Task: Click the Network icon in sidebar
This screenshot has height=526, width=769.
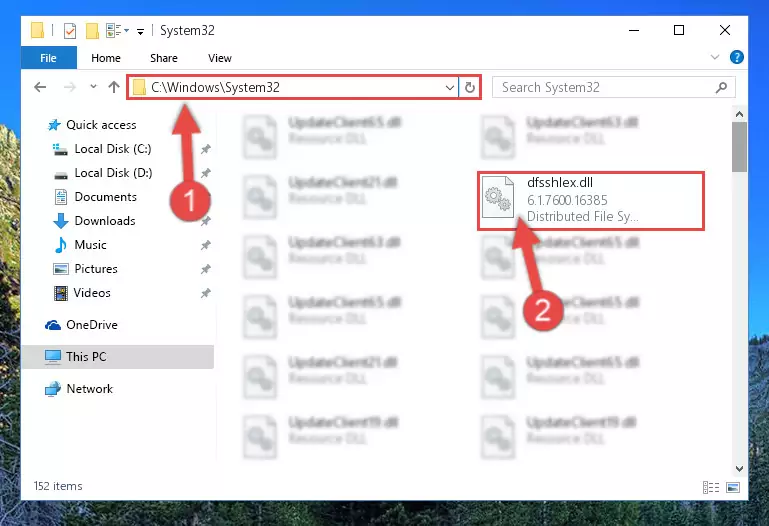Action: [52, 389]
